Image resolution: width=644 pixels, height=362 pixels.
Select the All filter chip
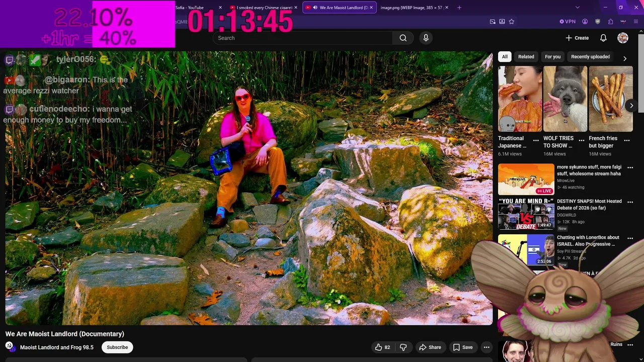[x=505, y=57]
